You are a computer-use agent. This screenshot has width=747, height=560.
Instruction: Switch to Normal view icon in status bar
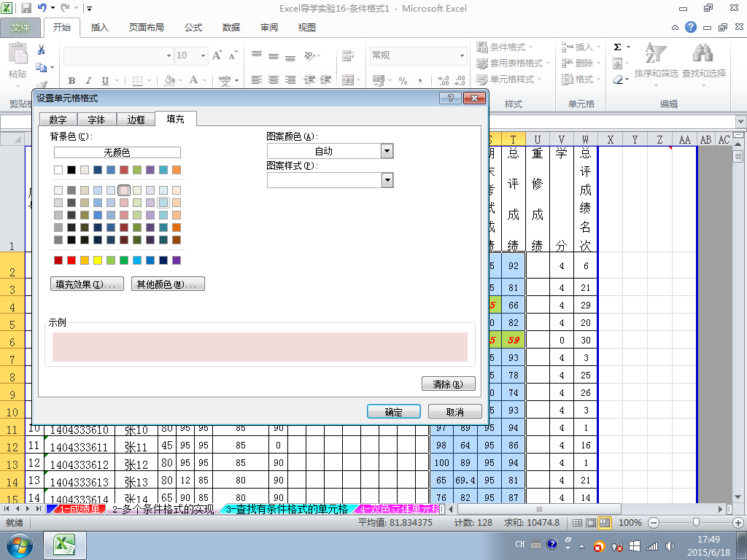577,523
